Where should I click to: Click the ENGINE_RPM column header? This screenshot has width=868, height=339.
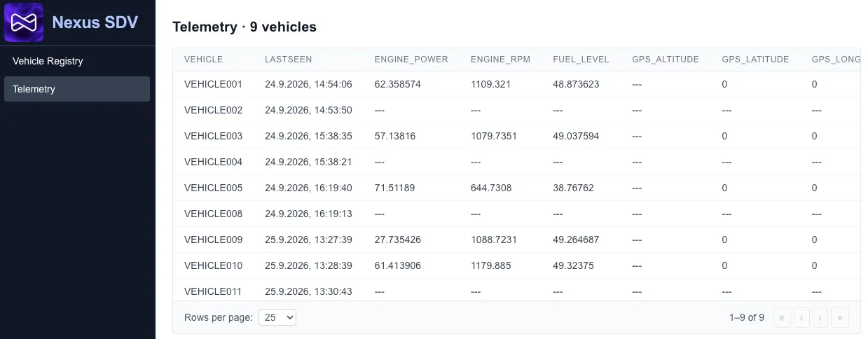click(500, 60)
